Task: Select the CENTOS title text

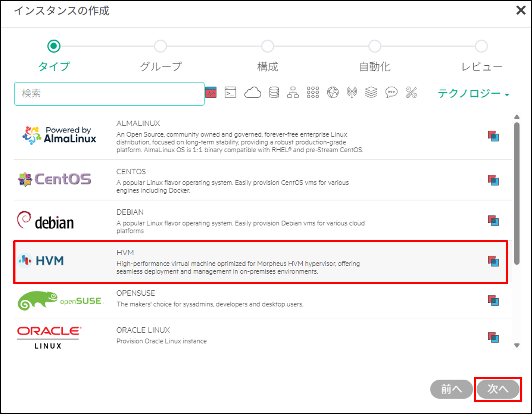Action: point(131,172)
